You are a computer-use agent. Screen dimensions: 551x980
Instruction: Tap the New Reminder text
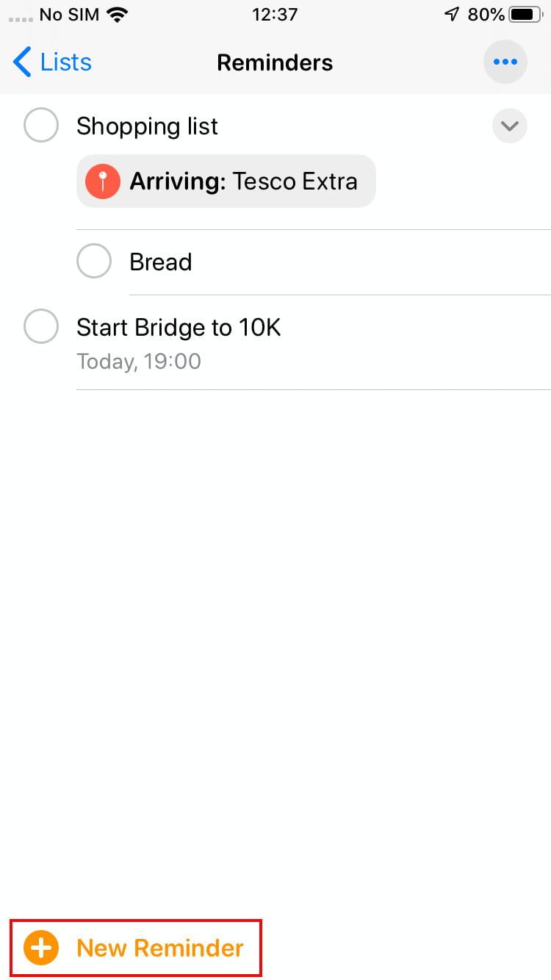[x=160, y=948]
